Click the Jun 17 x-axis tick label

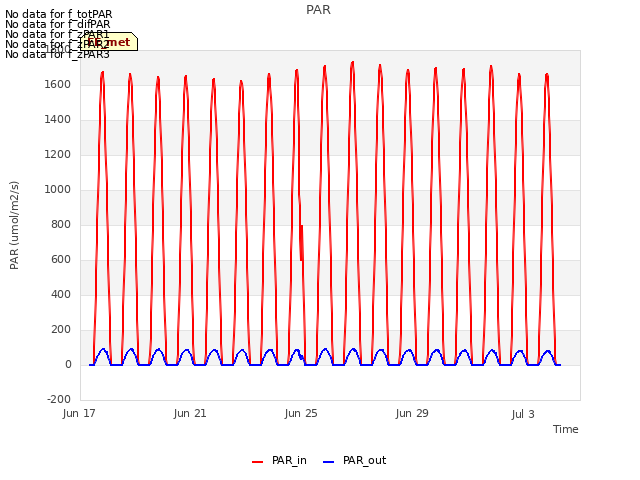(x=79, y=414)
